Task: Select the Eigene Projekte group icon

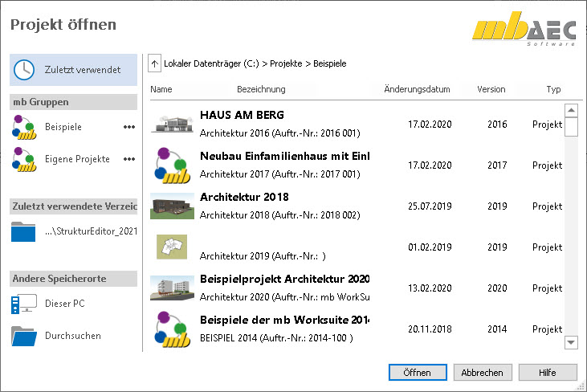Action: click(24, 159)
